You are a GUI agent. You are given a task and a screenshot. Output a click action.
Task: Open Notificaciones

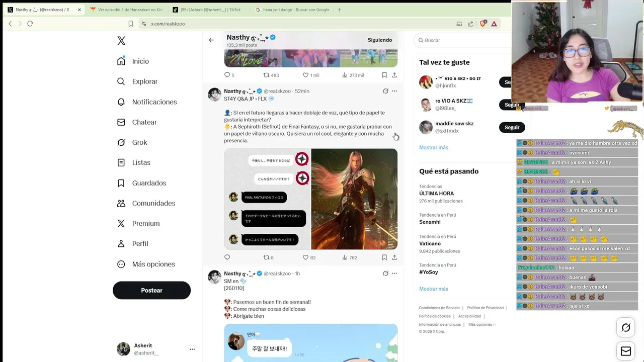[x=147, y=102]
